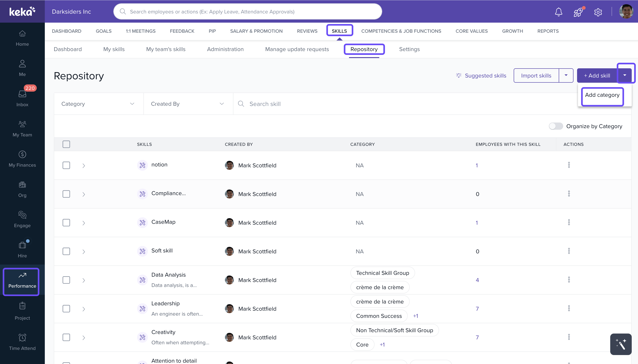Open actions menu for notion skill

click(569, 165)
